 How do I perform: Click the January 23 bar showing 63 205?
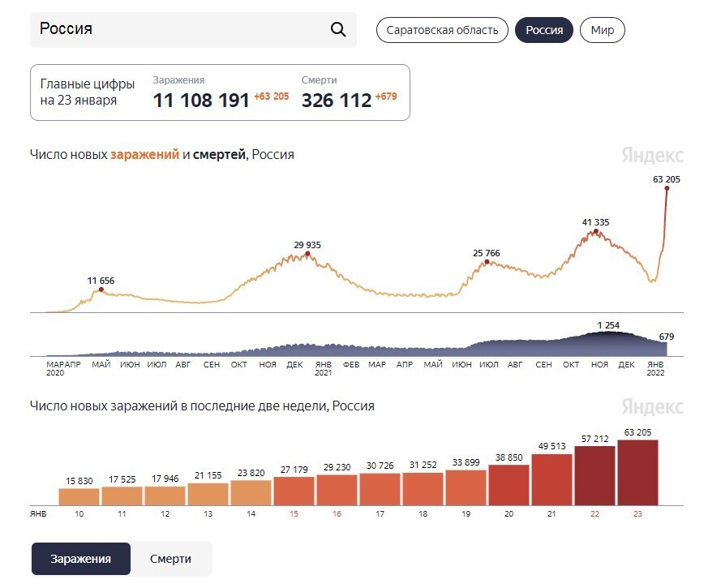(x=637, y=473)
